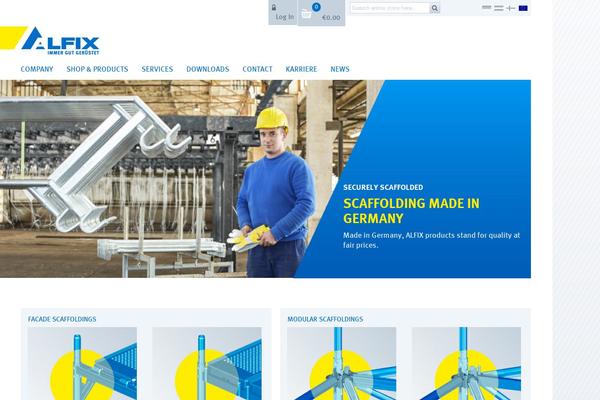Open the first Modular Scaffoldings product thumbnail

[x=342, y=363]
